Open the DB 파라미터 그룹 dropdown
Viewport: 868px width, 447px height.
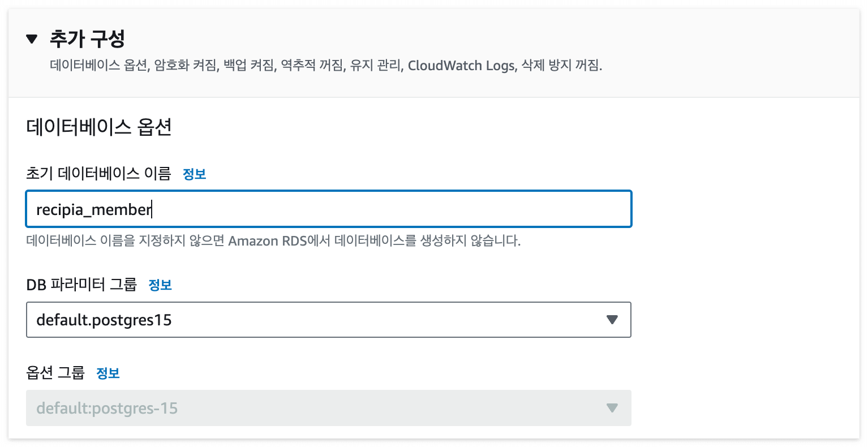(328, 320)
